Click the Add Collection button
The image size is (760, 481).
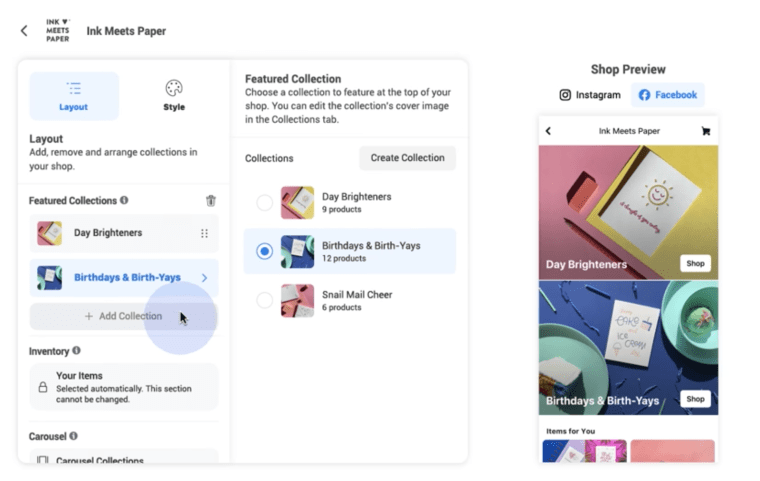[124, 316]
